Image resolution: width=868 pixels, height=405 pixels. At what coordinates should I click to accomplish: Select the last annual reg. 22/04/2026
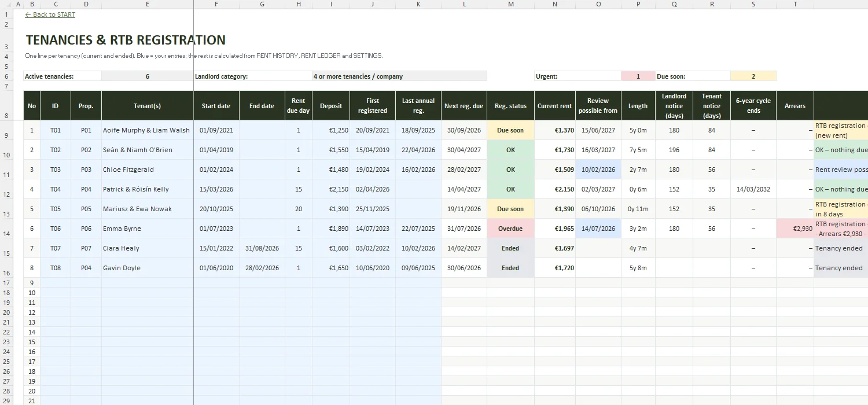418,150
